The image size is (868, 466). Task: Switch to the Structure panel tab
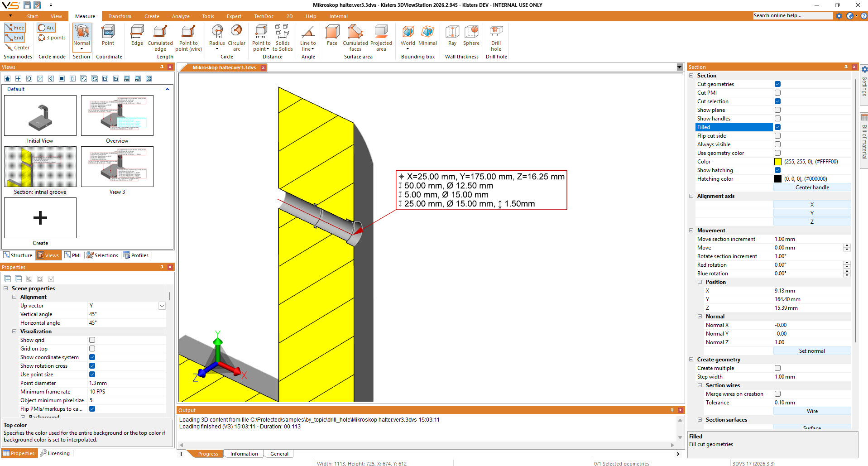[18, 255]
